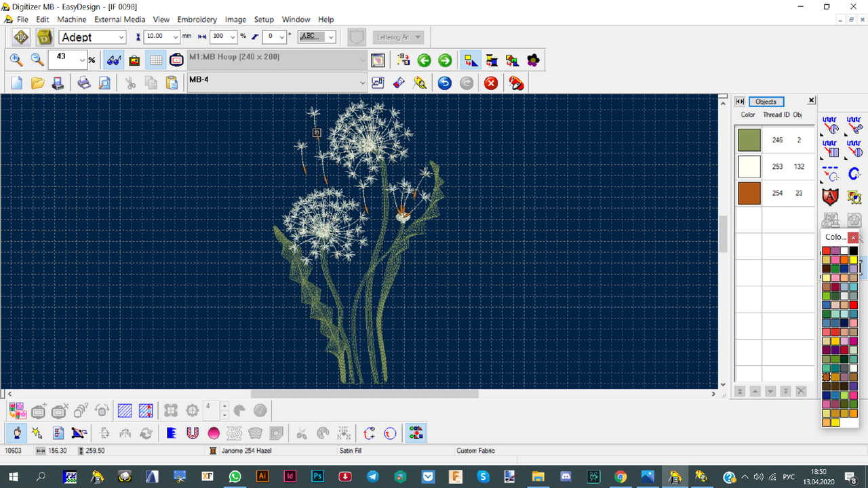Image resolution: width=868 pixels, height=488 pixels.
Task: Click the Paste clipboard icon
Action: click(x=172, y=83)
